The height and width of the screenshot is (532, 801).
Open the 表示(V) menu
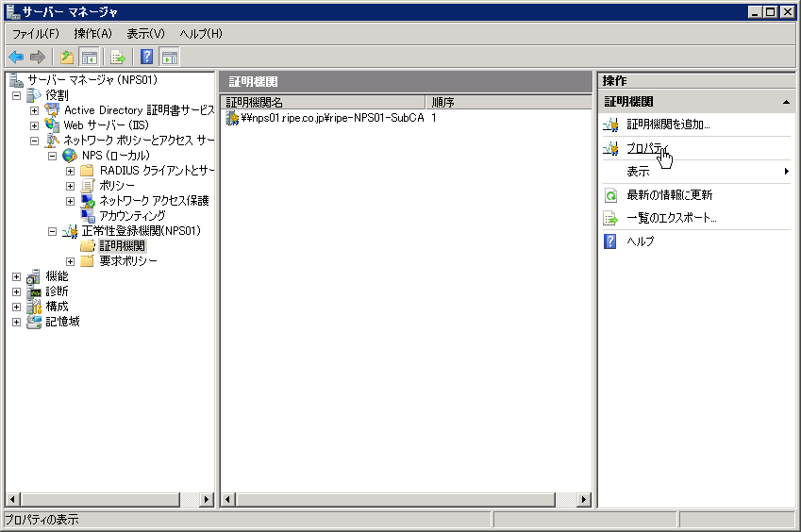point(145,34)
